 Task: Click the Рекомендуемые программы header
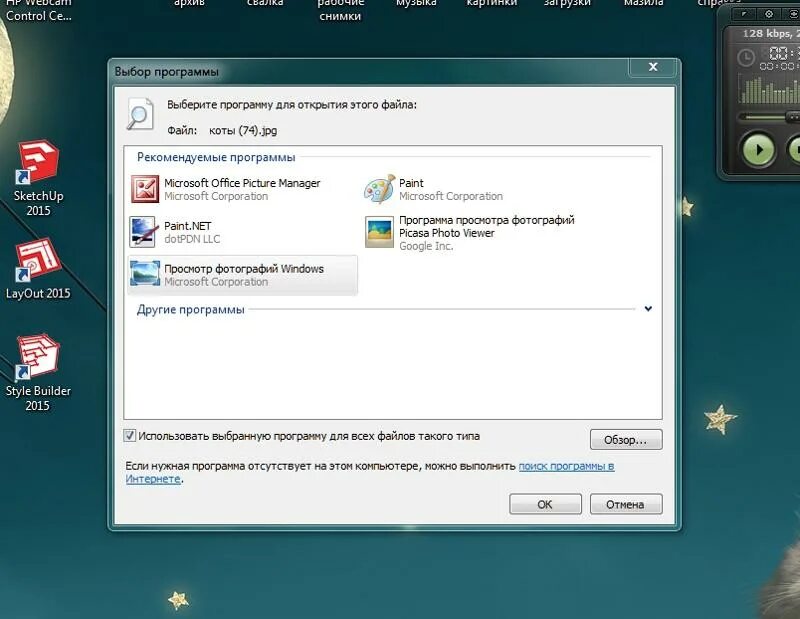216,157
